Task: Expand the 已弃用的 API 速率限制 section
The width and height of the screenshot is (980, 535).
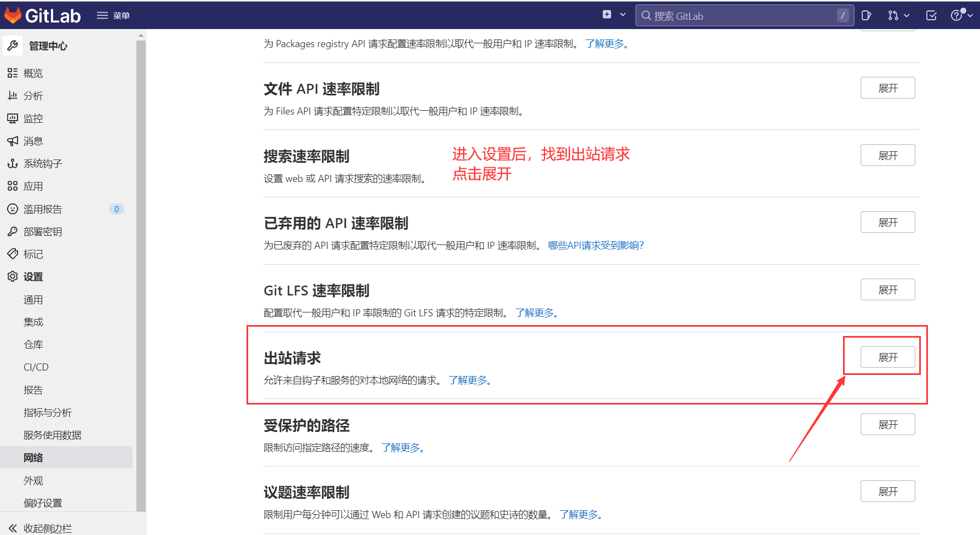Action: tap(887, 222)
